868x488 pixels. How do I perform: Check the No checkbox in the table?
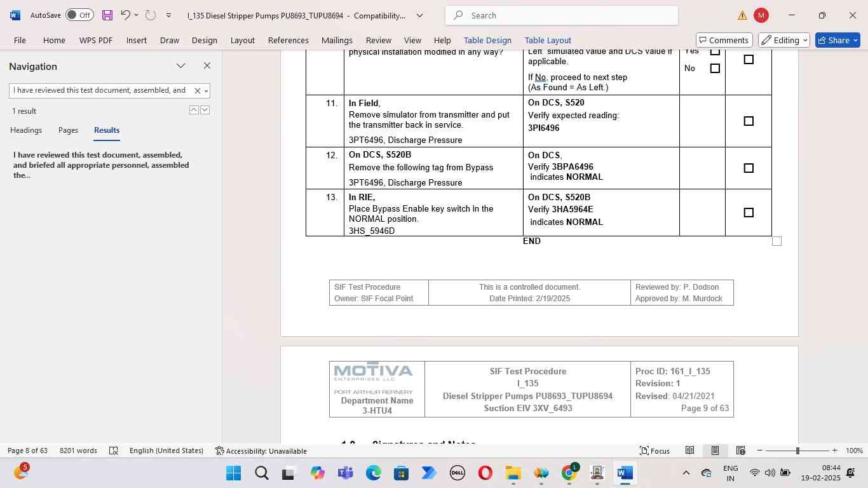(715, 68)
